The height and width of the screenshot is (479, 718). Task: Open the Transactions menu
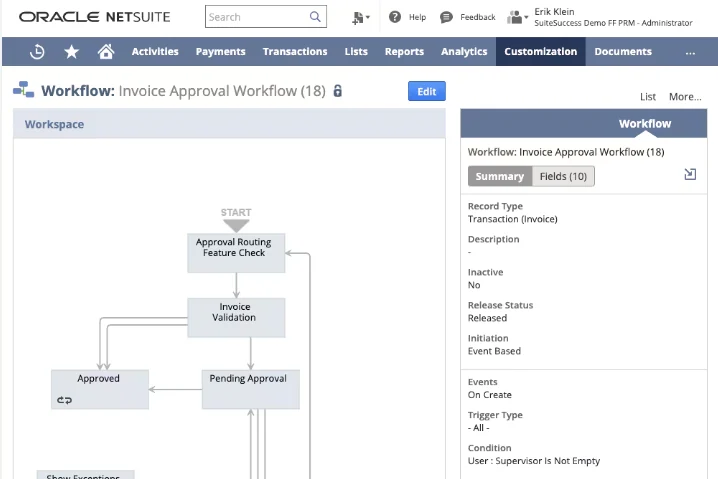point(295,52)
